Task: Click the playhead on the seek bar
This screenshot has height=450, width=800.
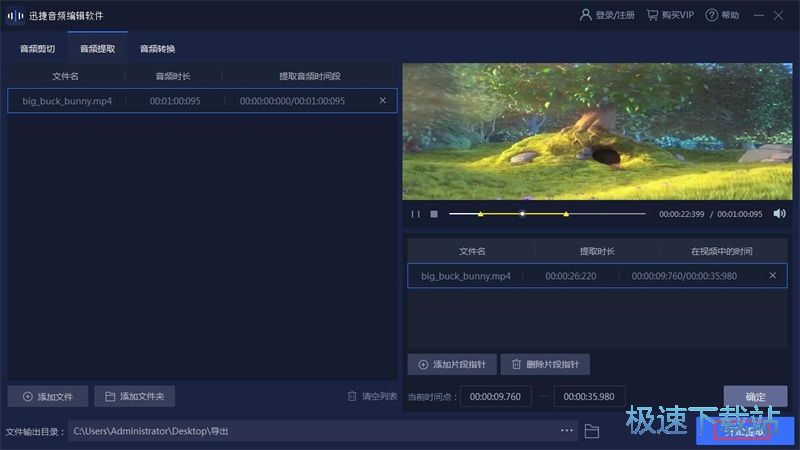Action: pyautogui.click(x=522, y=214)
